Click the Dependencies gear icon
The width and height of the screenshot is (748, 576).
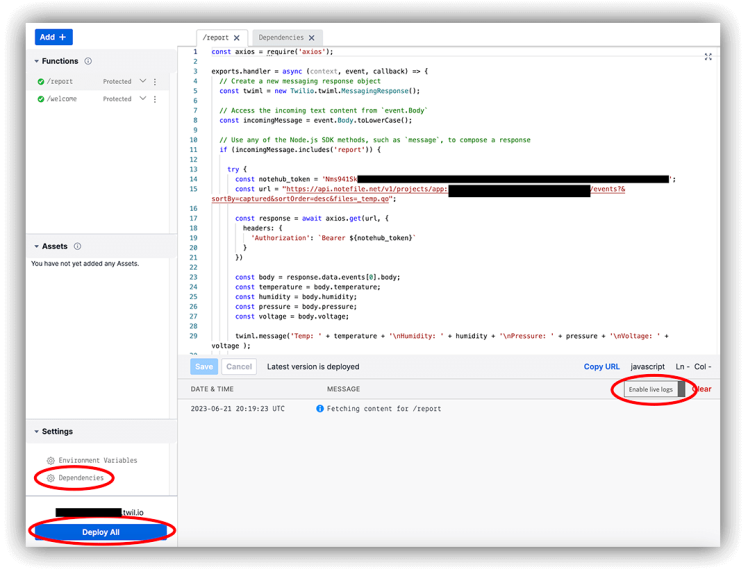[x=51, y=478]
